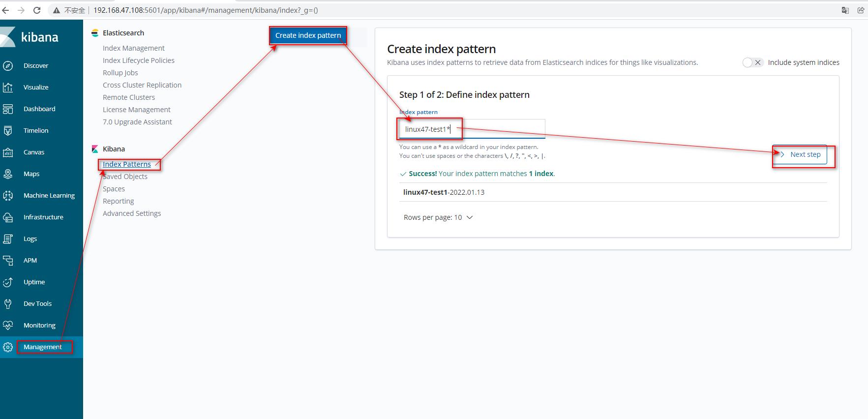Open Logs document icon

[x=8, y=239]
